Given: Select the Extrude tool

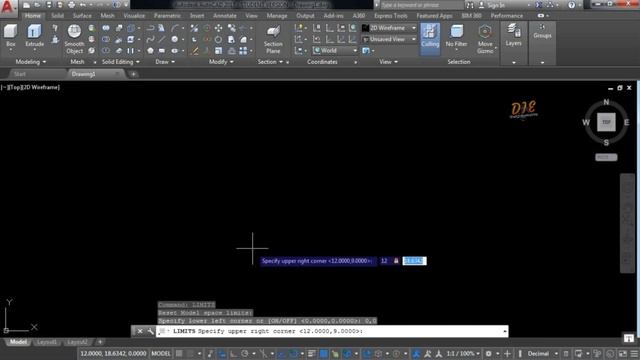Looking at the screenshot, I should click(34, 36).
